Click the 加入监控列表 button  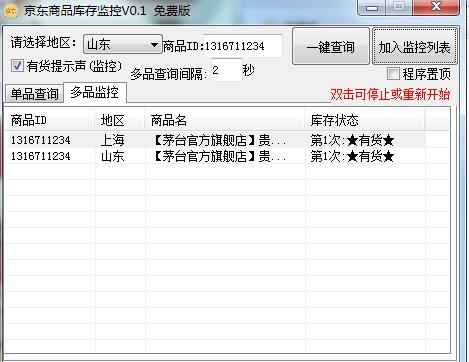pos(414,46)
